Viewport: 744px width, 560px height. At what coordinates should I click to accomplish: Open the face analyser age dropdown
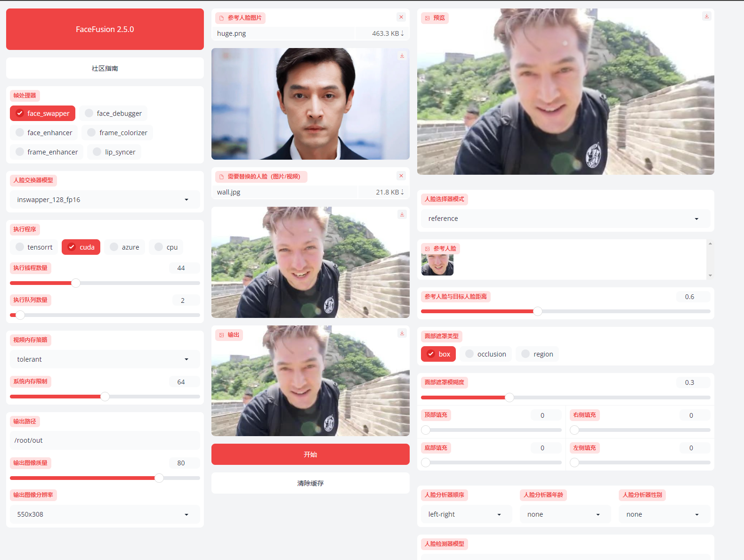click(x=566, y=514)
